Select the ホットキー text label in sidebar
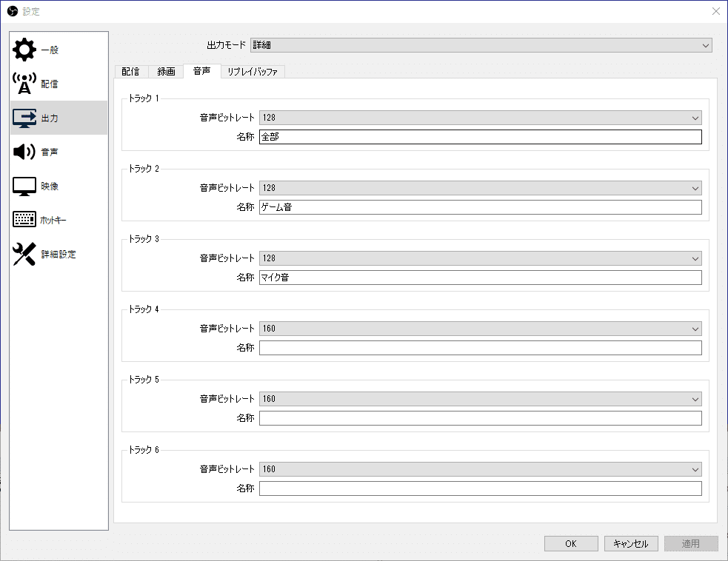 [53, 220]
